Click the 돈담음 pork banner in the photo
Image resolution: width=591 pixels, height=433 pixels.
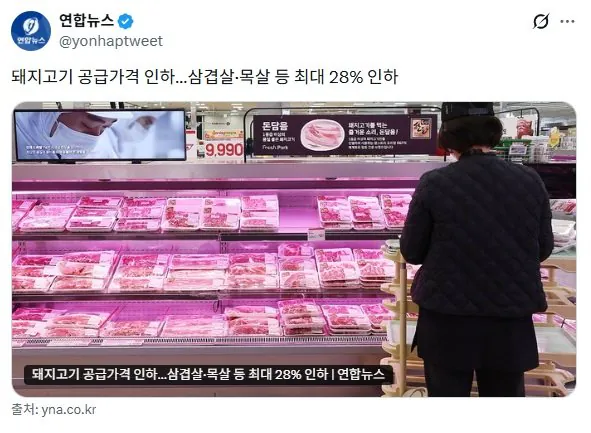tap(345, 135)
